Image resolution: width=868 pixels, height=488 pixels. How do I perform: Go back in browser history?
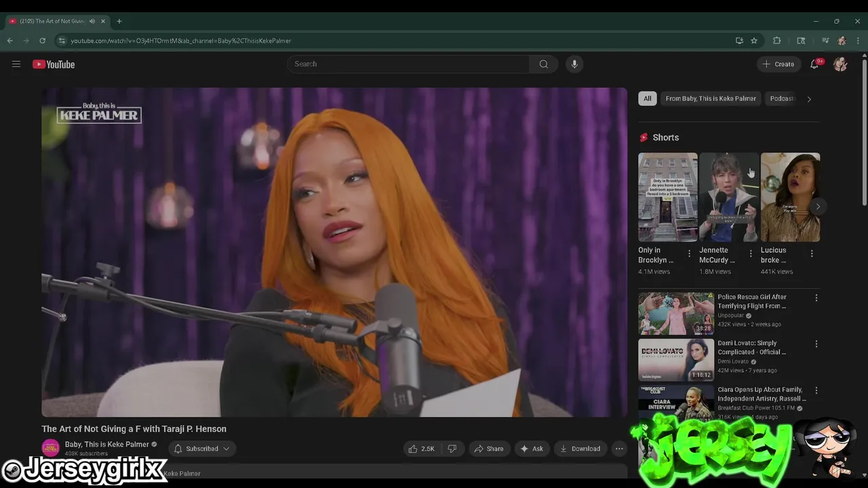point(9,41)
